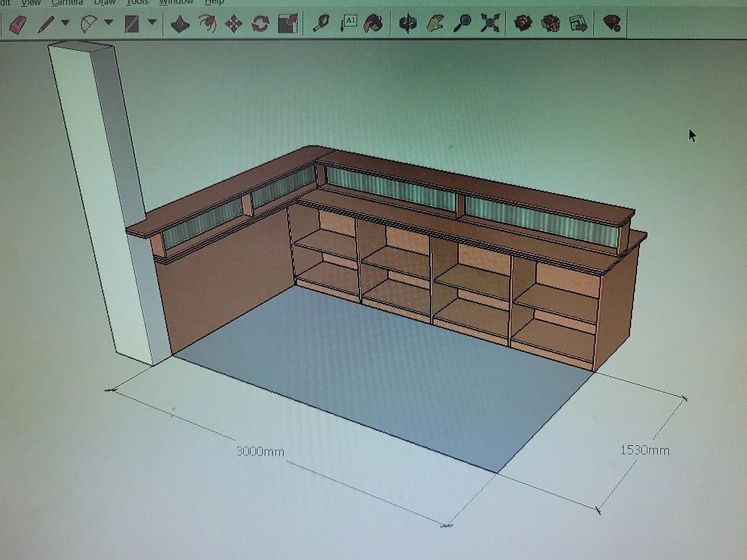Select the Rotate tool
Screen dimensions: 747x560
click(x=260, y=24)
